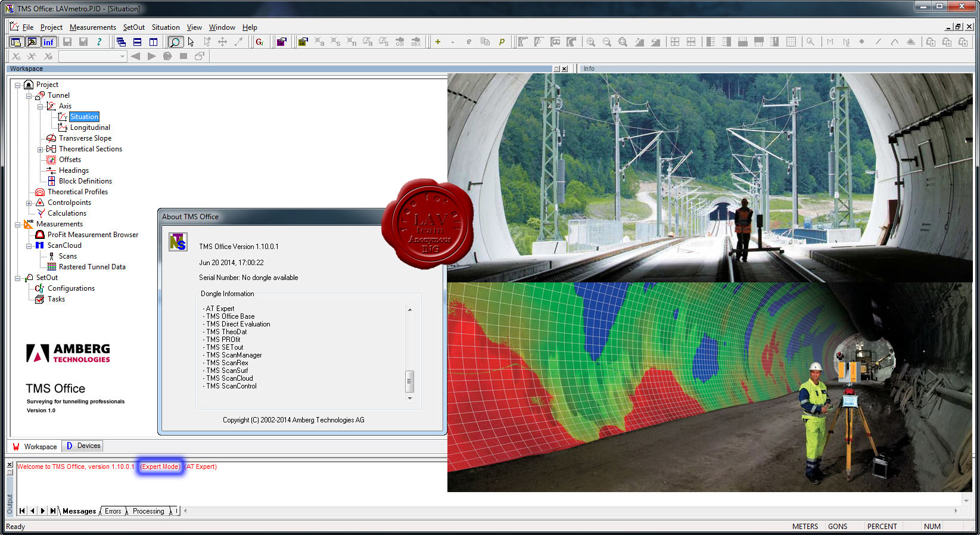Select Theoretical Profiles in the tree
The image size is (980, 535).
[x=77, y=192]
